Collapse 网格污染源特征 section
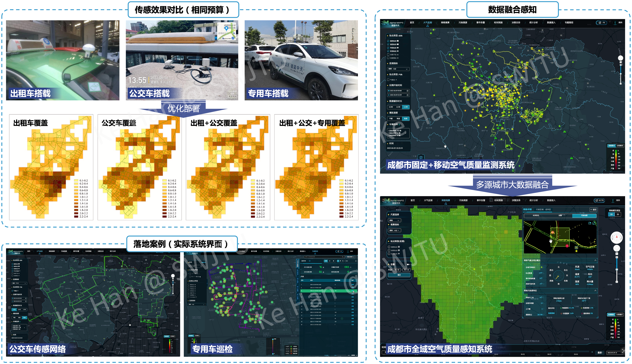632x364 pixels. tap(596, 291)
